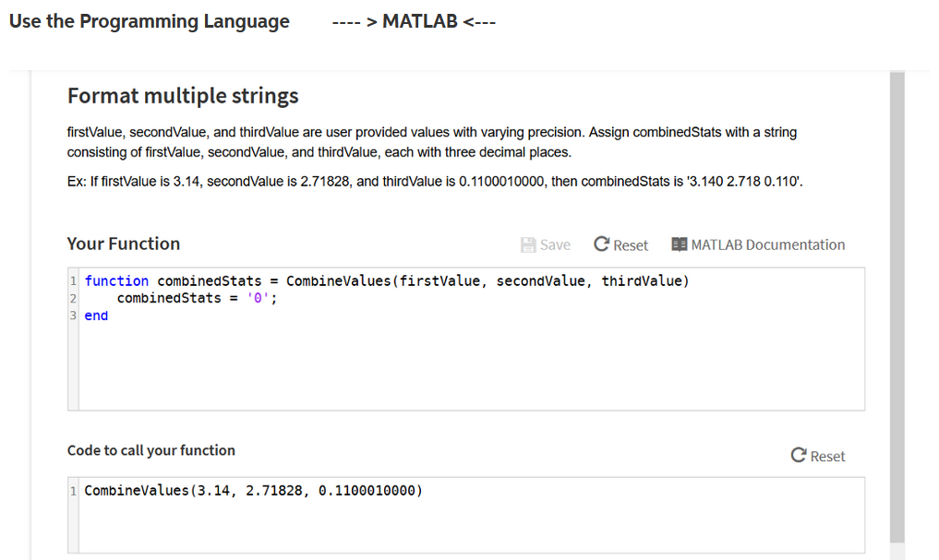
Task: Open MATLAB Documentation via the book icon
Action: coord(680,244)
